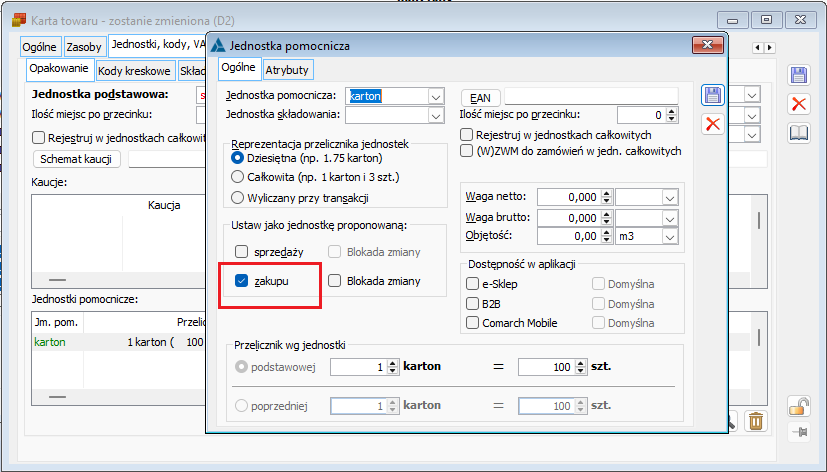Increase Ilość miejsc po przecinku spinner in dialog
827x472 pixels.
click(671, 111)
